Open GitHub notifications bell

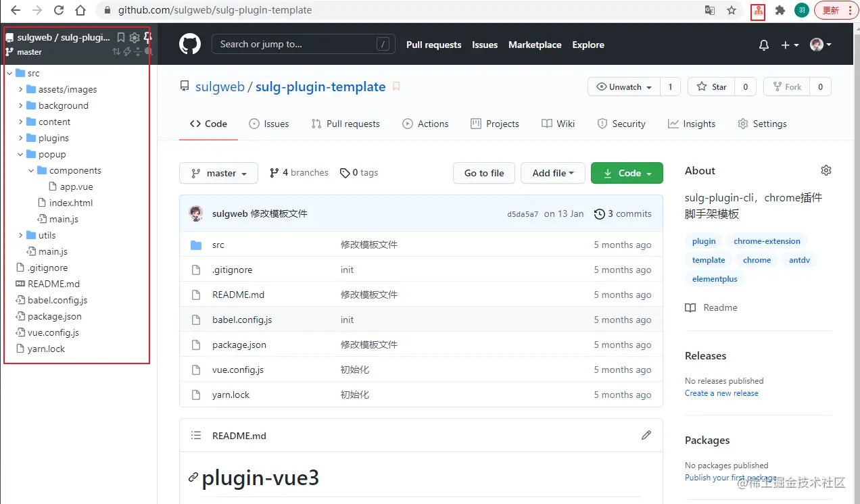[x=764, y=45]
